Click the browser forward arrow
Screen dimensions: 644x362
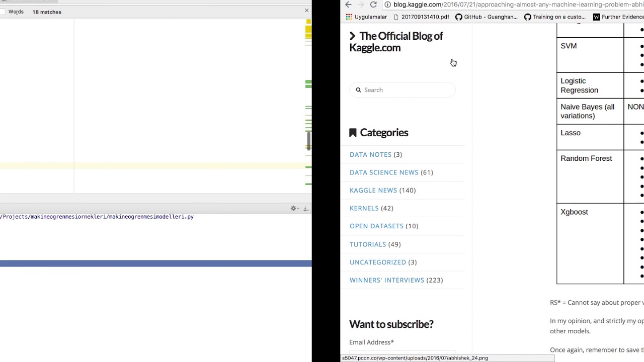[361, 5]
